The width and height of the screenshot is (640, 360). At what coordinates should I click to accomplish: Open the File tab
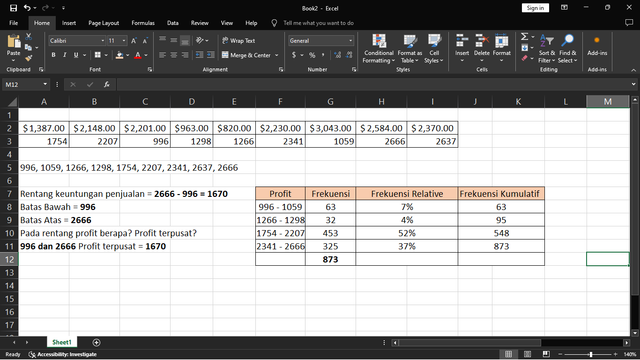13,23
